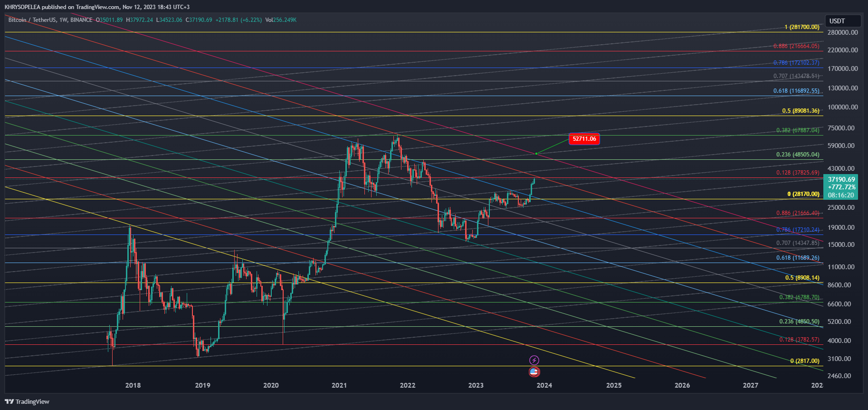868x410 pixels.
Task: Select the Fib label 0 (28170.00)
Action: tap(803, 194)
